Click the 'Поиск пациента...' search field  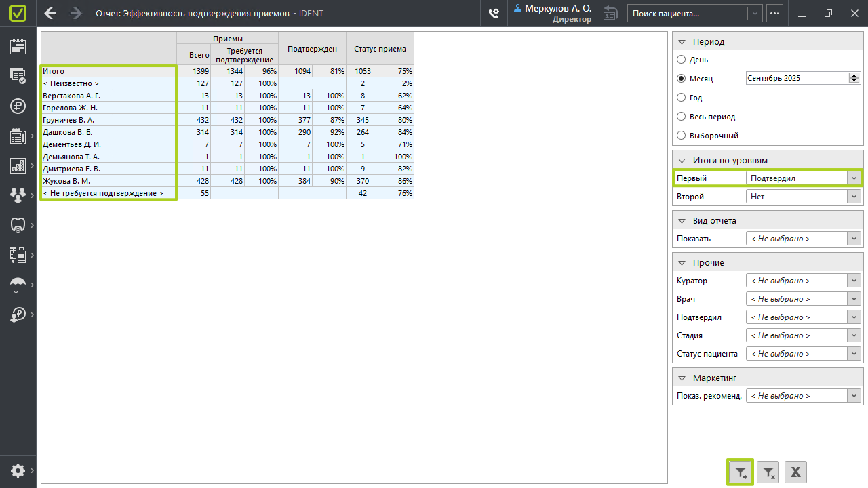click(688, 13)
